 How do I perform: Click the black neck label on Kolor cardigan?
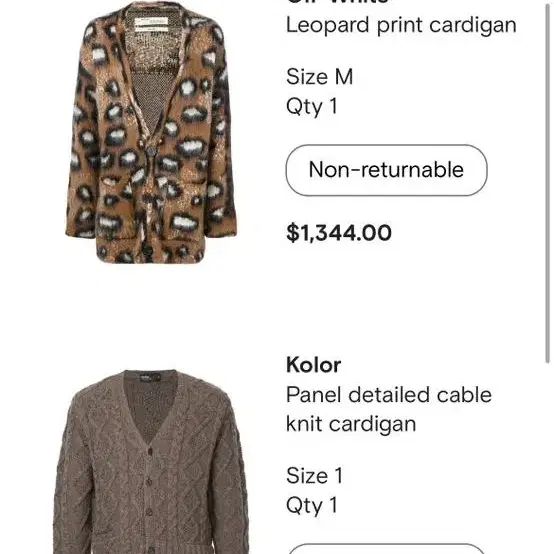(151, 378)
